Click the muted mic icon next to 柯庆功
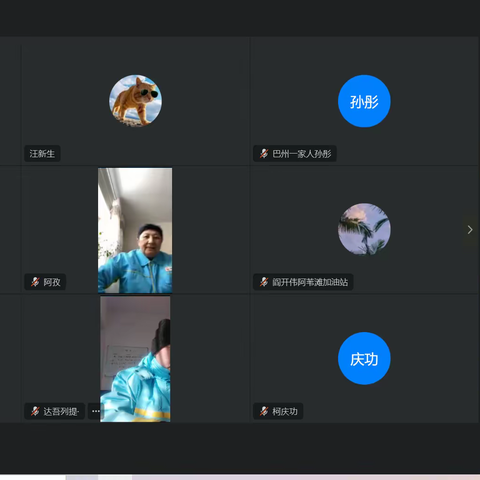Screen dimensions: 480x480 [264, 411]
